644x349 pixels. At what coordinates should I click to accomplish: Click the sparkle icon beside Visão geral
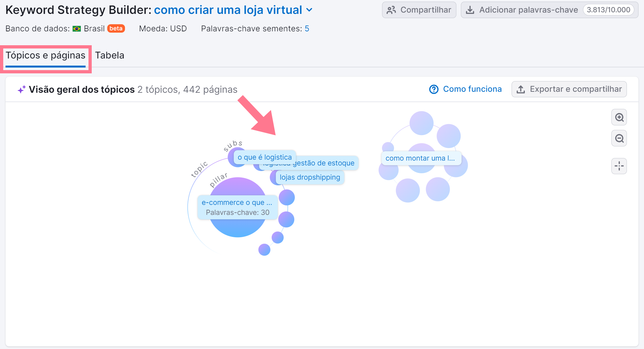coord(21,90)
